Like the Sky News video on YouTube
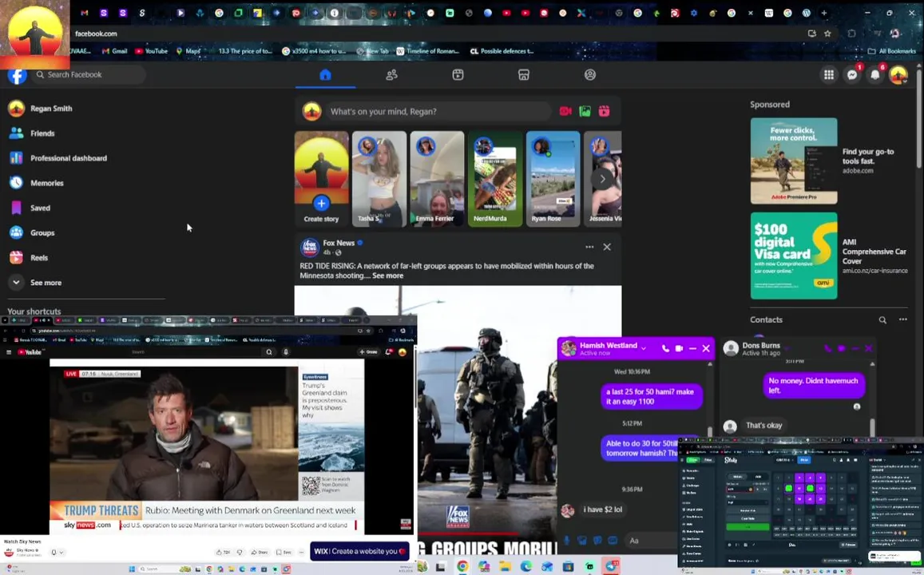924x575 pixels. pos(223,552)
